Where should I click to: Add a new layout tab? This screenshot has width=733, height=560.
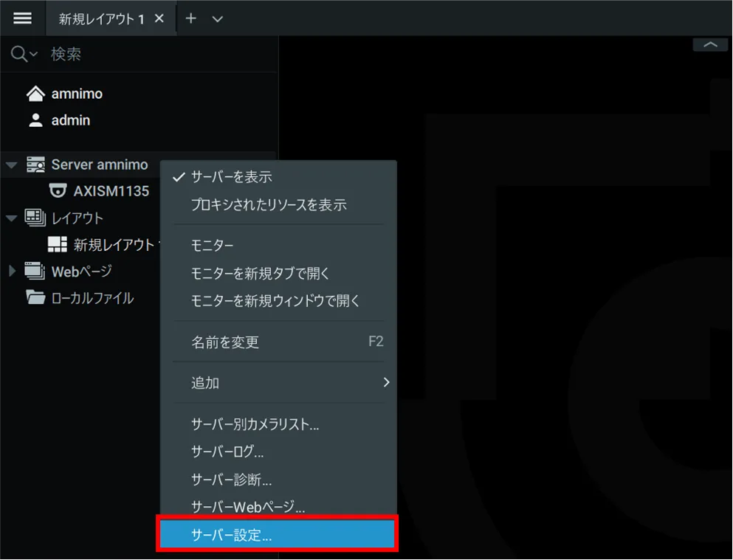pyautogui.click(x=190, y=18)
